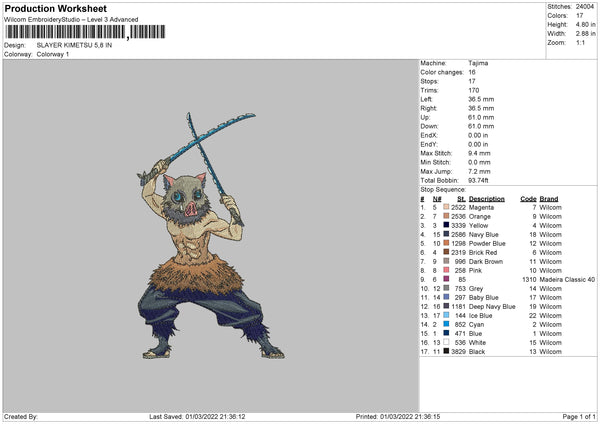Select the Navy Blue color swatch
The image size is (600, 424).
(x=446, y=234)
